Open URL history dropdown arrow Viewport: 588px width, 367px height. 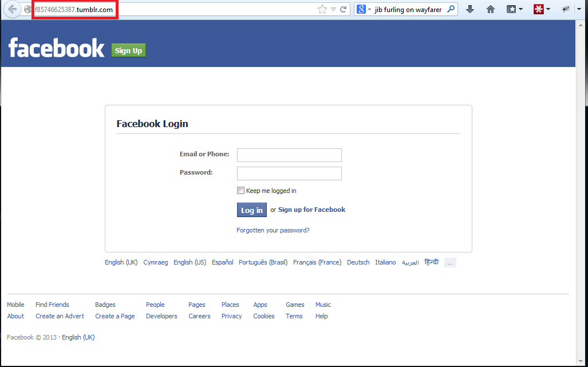[333, 9]
